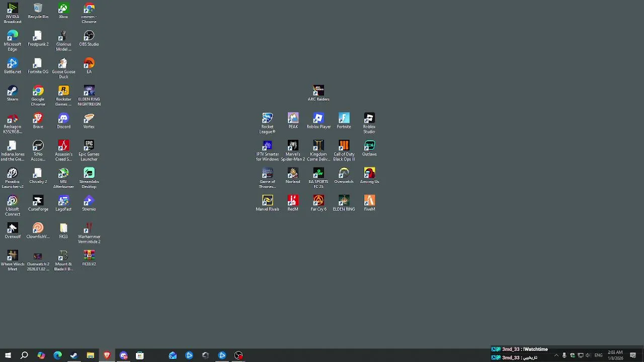The image size is (644, 362).
Task: Select the Epic Games Launcher icon
Action: [x=89, y=151]
